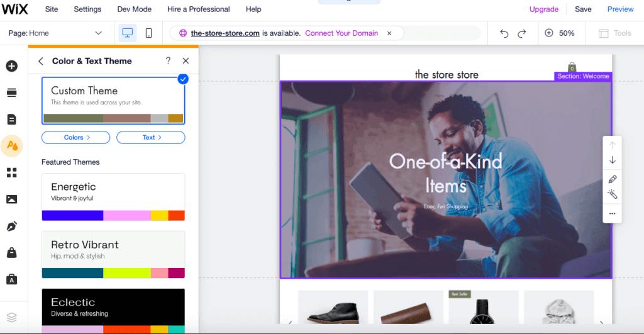Screen dimensions: 644x334
Task: Click the Section: Welcome label
Action: coord(583,76)
